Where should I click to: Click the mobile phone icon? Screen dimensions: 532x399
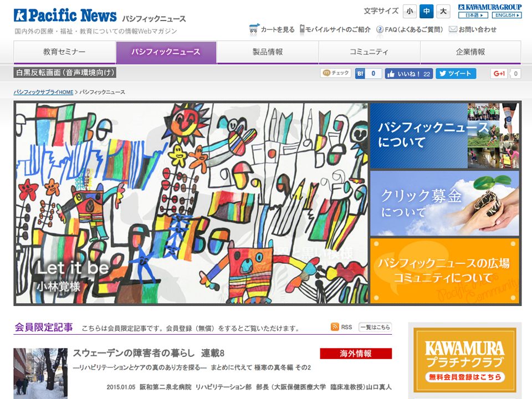tap(301, 29)
